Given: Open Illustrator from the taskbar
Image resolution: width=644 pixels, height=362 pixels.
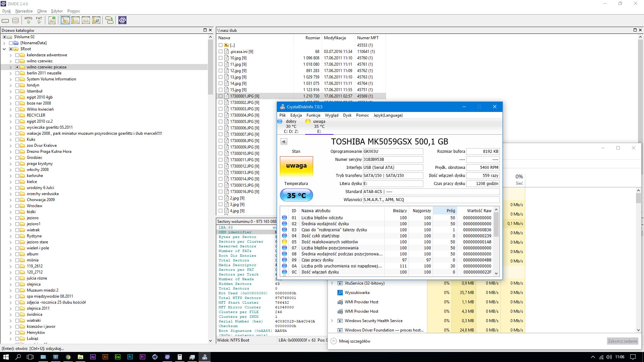Looking at the screenshot, I should point(105,357).
